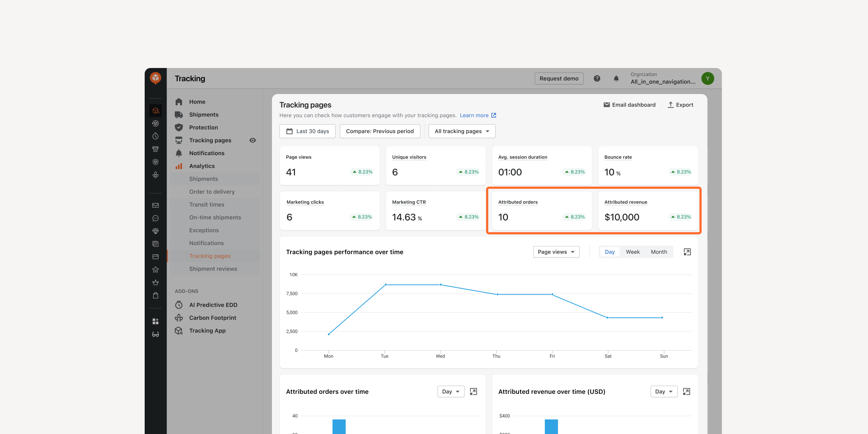Open the Day dropdown for Attributed revenue
Image resolution: width=868 pixels, height=434 pixels.
[663, 391]
